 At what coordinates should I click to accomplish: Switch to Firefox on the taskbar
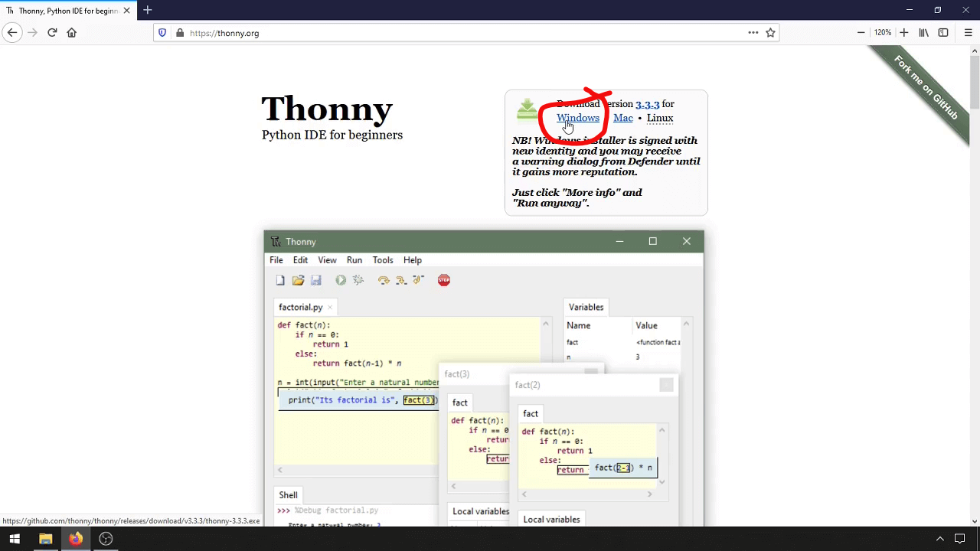click(75, 539)
